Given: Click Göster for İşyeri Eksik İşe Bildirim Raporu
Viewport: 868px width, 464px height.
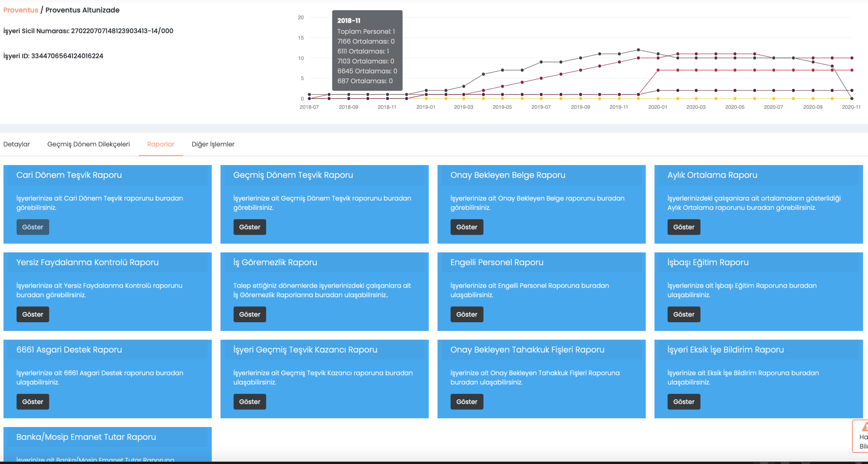Looking at the screenshot, I should [x=684, y=402].
